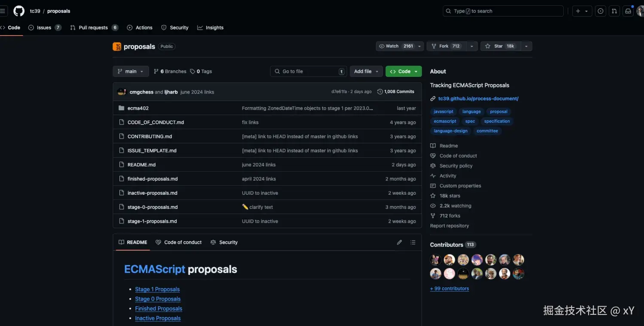This screenshot has width=644, height=326.
Task: Open the Pull requests tab
Action: click(x=94, y=27)
